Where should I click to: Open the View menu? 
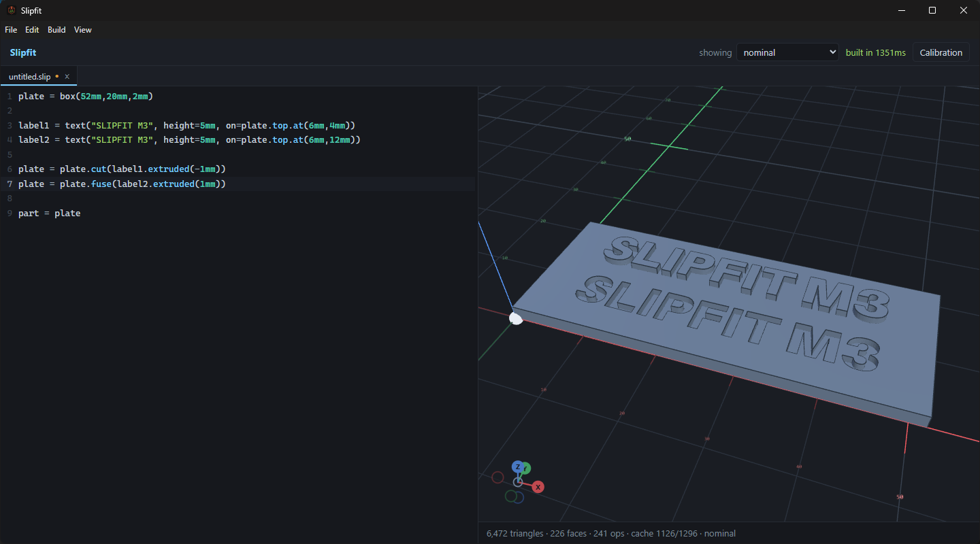[x=83, y=30]
